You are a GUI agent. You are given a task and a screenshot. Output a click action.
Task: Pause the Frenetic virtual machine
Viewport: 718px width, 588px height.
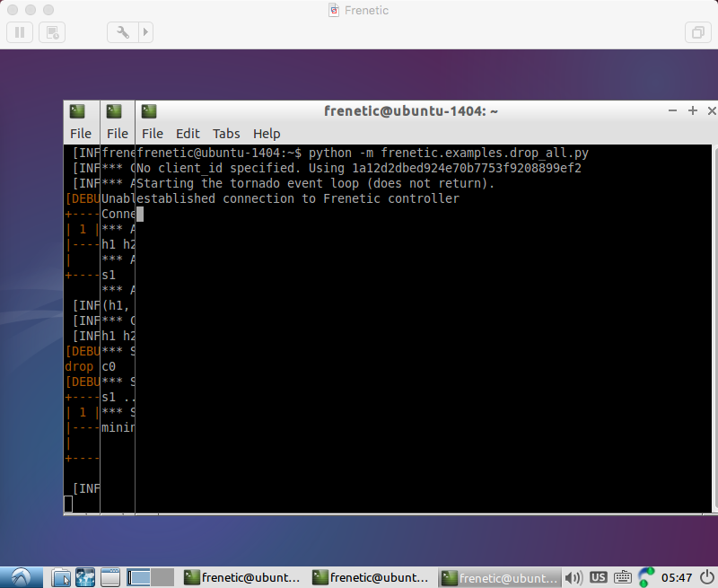(x=20, y=32)
